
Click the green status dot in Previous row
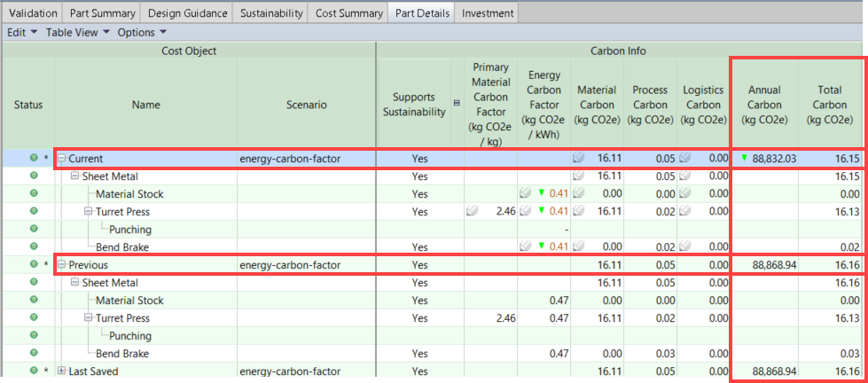tap(34, 265)
